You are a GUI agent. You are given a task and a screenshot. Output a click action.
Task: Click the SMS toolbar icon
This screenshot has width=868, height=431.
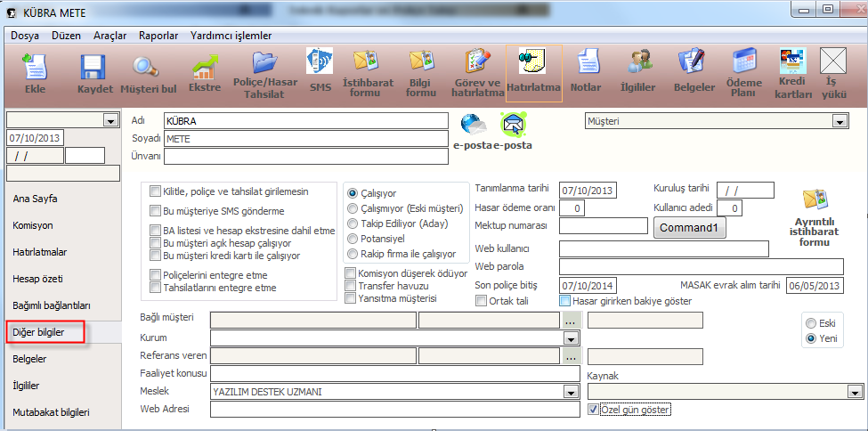point(320,64)
